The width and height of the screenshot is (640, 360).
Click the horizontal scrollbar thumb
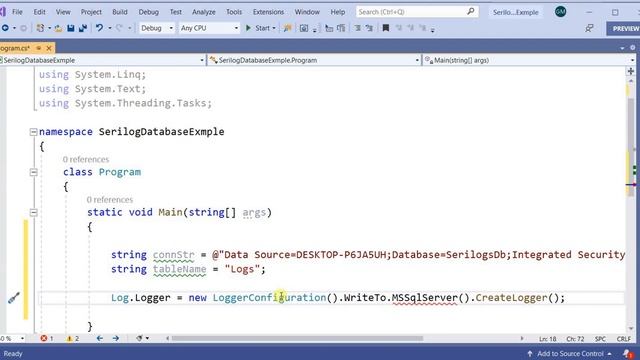(297, 338)
